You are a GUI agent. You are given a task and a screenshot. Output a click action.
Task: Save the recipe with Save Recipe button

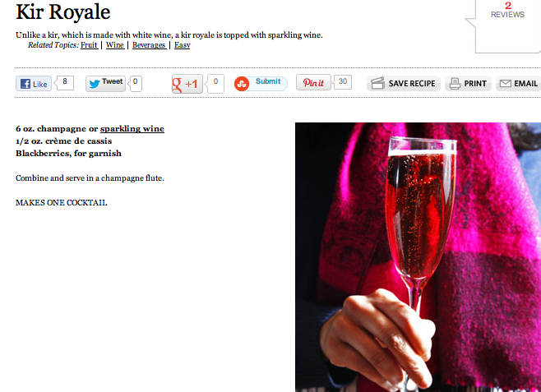pos(404,84)
